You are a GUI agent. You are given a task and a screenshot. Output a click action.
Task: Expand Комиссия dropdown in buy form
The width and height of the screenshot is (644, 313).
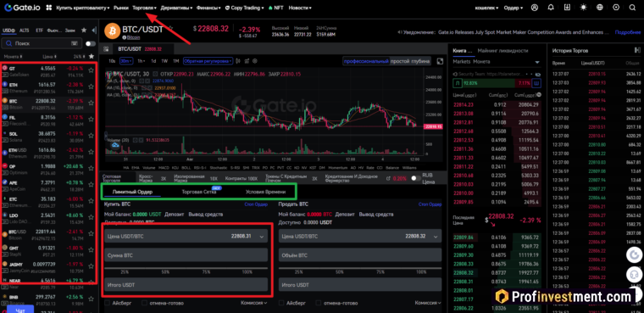click(254, 303)
